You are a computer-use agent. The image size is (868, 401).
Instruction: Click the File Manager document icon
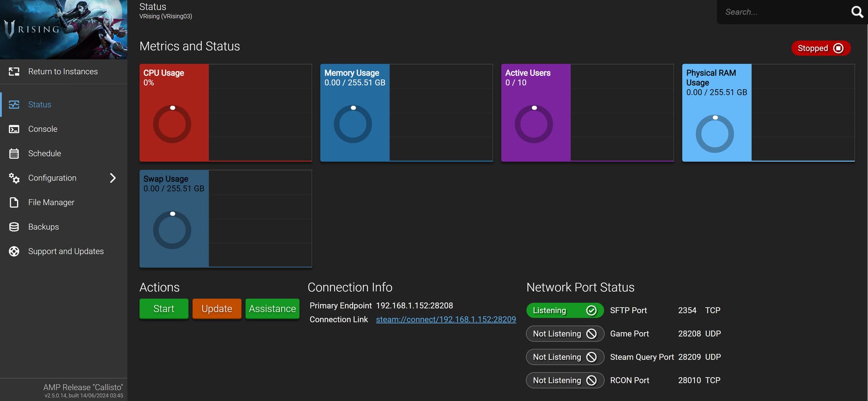pos(14,203)
